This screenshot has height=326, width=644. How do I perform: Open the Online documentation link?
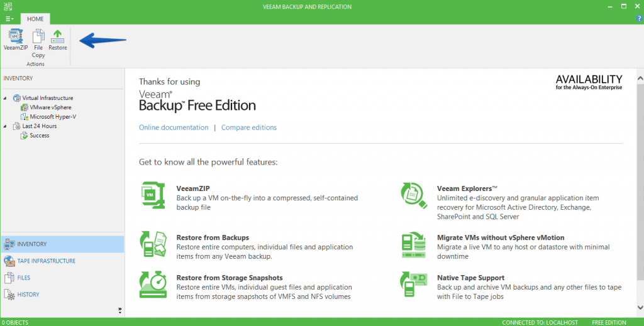(x=174, y=128)
